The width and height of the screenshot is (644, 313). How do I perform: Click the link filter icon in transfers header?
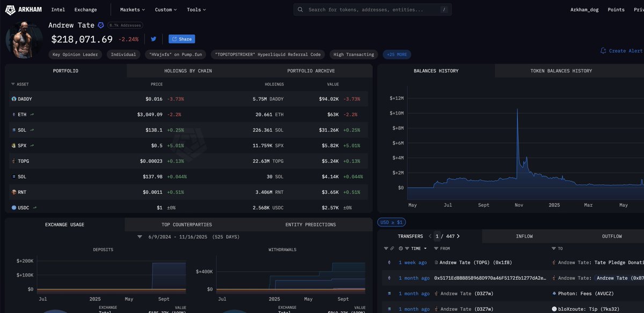click(x=392, y=249)
